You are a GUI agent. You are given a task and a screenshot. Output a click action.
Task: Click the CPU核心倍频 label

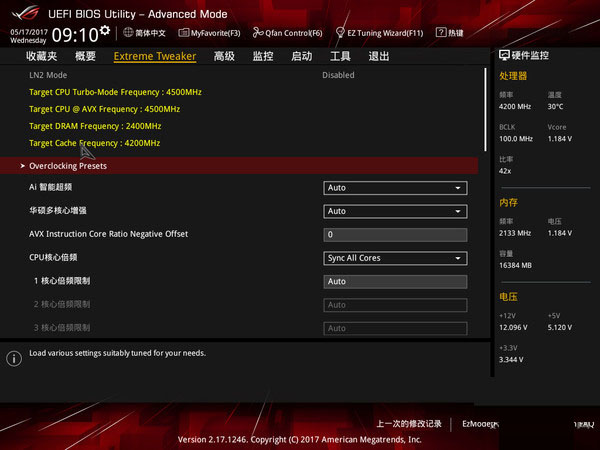click(53, 257)
